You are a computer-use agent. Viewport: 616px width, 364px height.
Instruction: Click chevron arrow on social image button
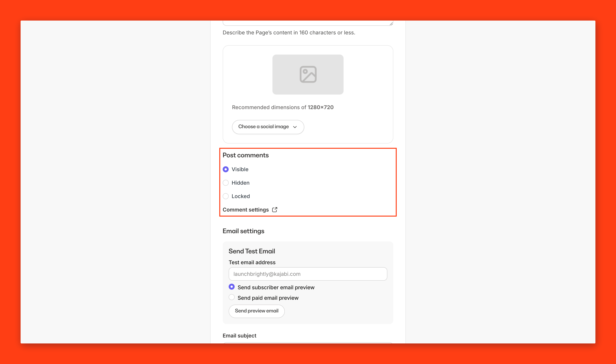coord(295,127)
